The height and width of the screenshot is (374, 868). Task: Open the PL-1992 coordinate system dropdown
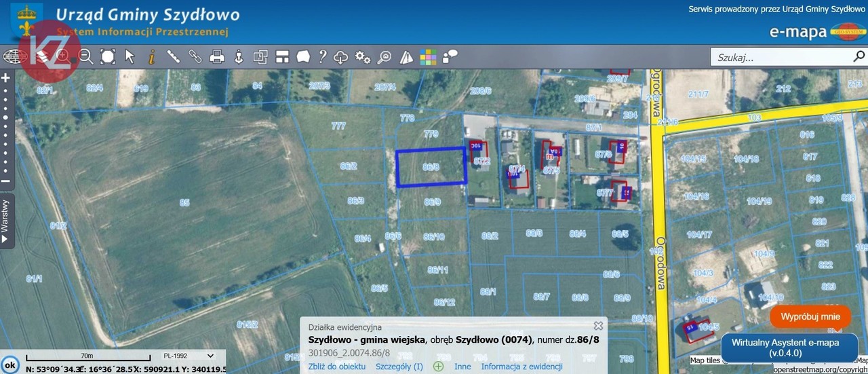[x=191, y=356]
